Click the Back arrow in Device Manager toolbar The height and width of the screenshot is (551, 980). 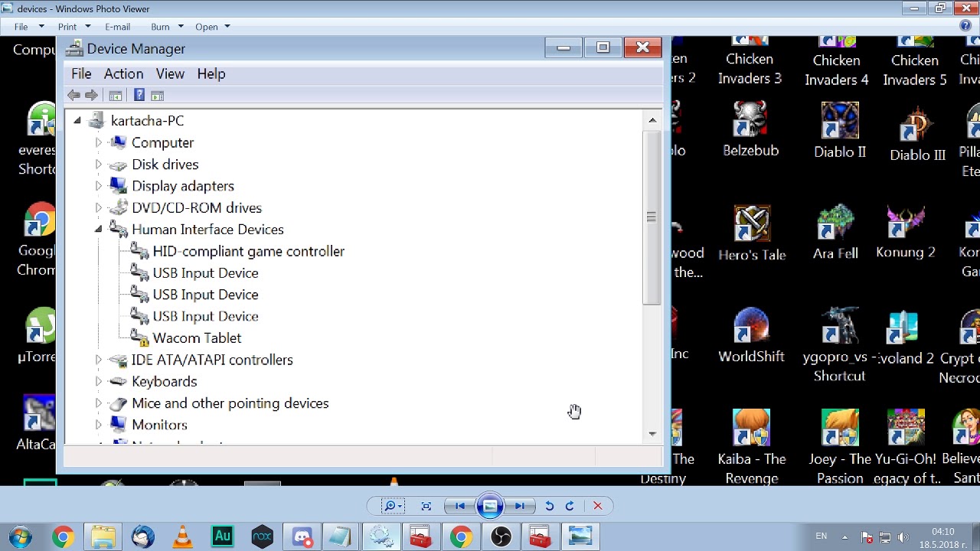coord(73,95)
